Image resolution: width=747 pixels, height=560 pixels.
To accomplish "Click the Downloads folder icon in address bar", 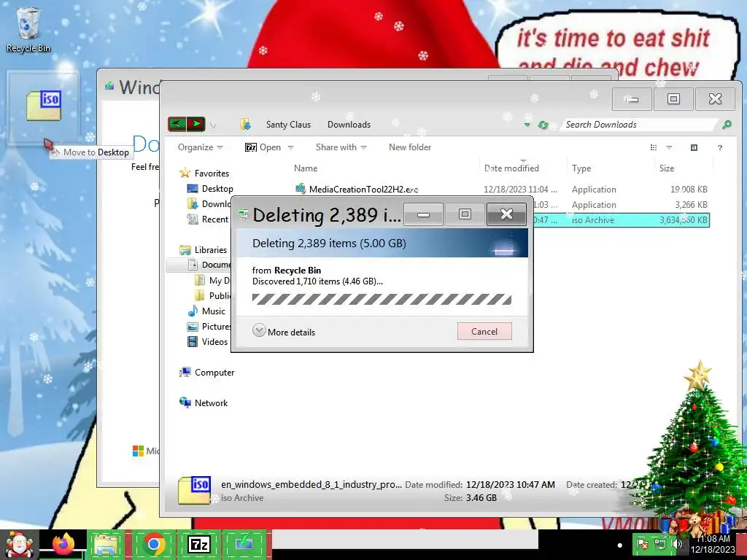I will 245,124.
